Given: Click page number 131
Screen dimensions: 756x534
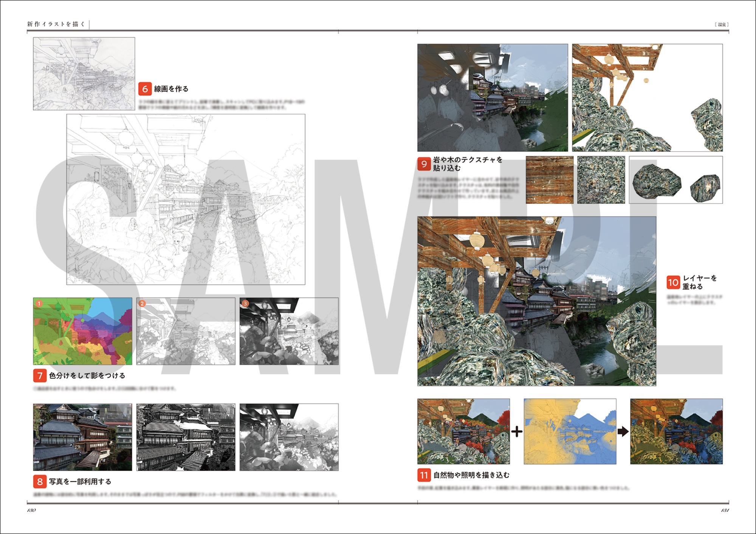Looking at the screenshot, I should pos(725,510).
